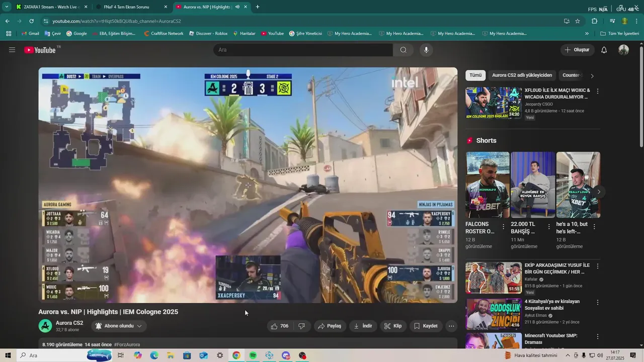
Task: Go to the YouTube home logo
Action: pos(40,50)
